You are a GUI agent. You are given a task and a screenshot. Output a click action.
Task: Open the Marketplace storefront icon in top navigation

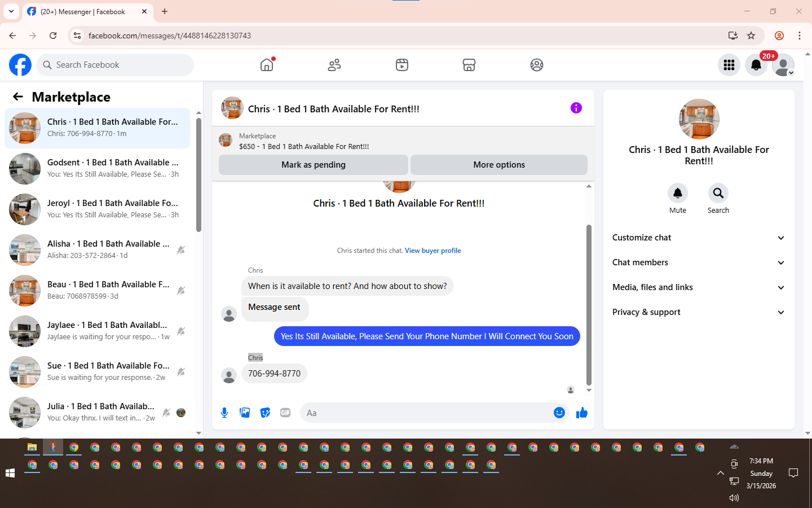click(469, 65)
